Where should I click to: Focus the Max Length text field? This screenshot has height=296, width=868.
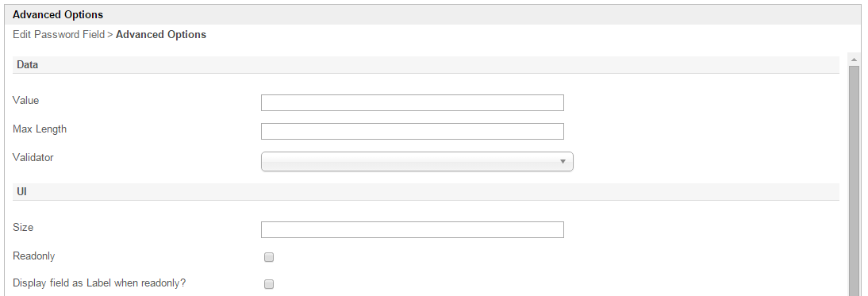413,131
